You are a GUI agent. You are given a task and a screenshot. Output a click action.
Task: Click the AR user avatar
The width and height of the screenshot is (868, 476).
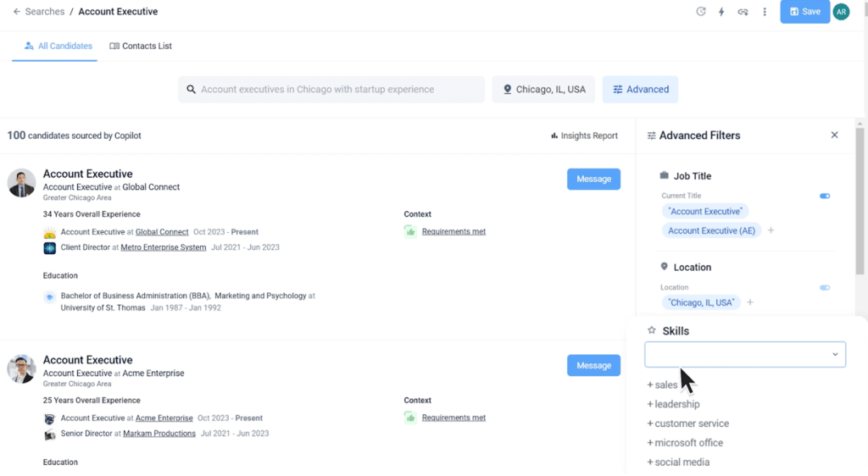tap(841, 12)
